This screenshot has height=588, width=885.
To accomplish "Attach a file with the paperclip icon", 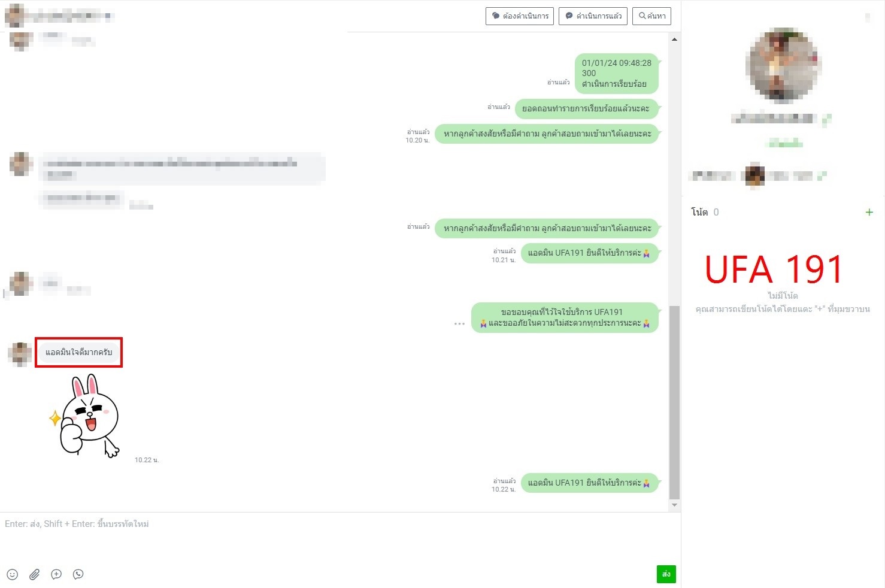I will 34,574.
